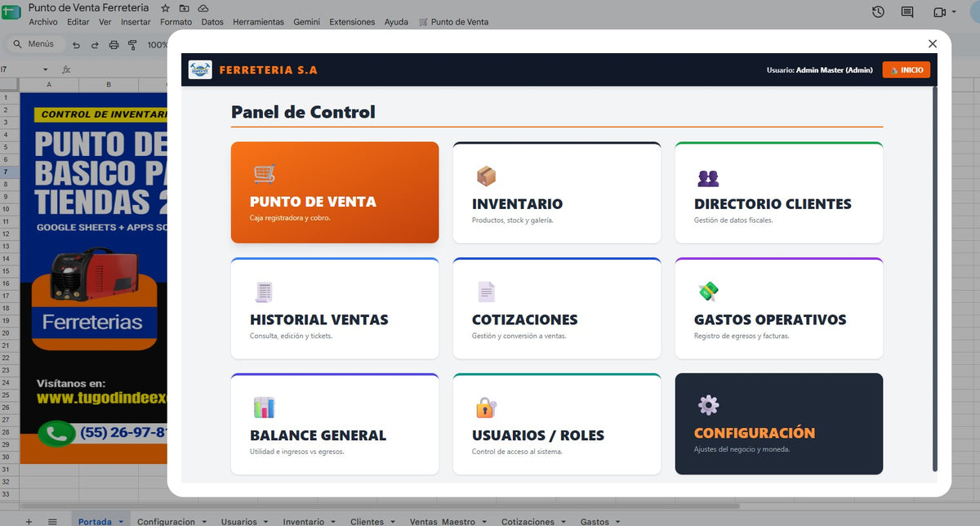Viewport: 980px width, 526px height.
Task: Switch to the Usuarios sheet tab
Action: [x=238, y=521]
